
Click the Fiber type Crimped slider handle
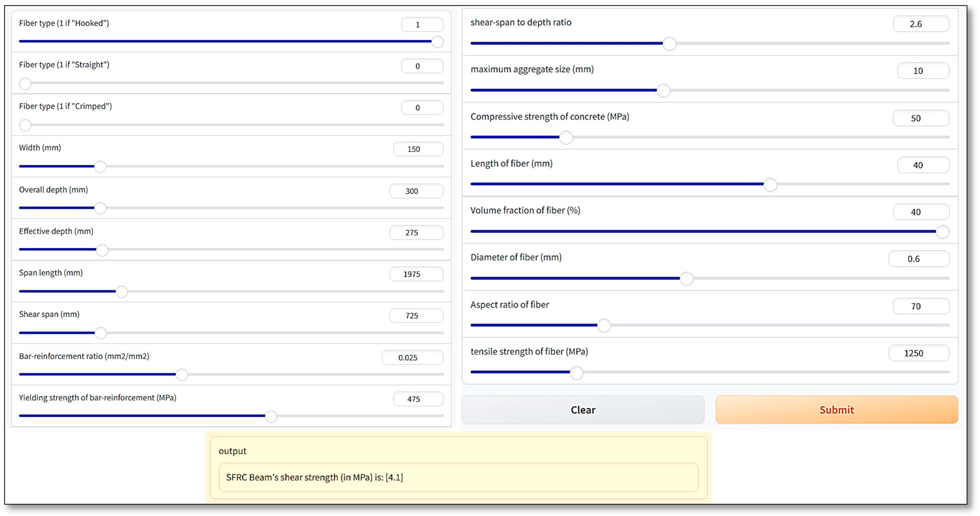coord(25,125)
